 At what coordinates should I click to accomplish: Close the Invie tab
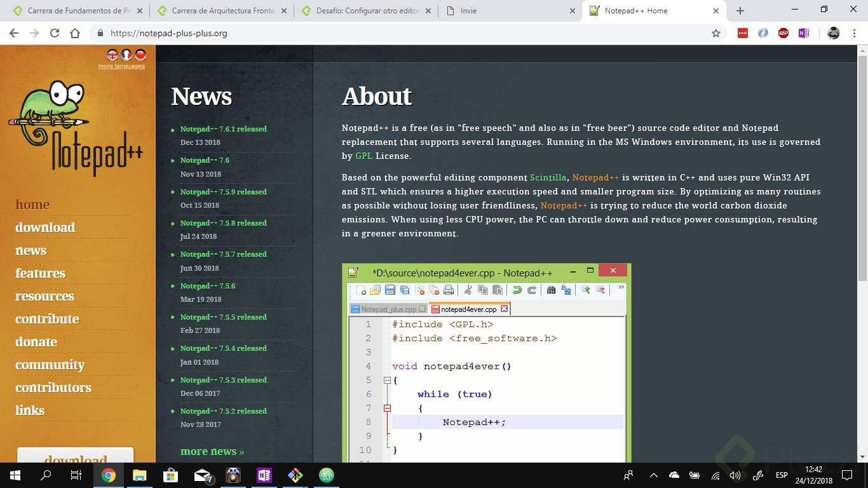[x=571, y=11]
